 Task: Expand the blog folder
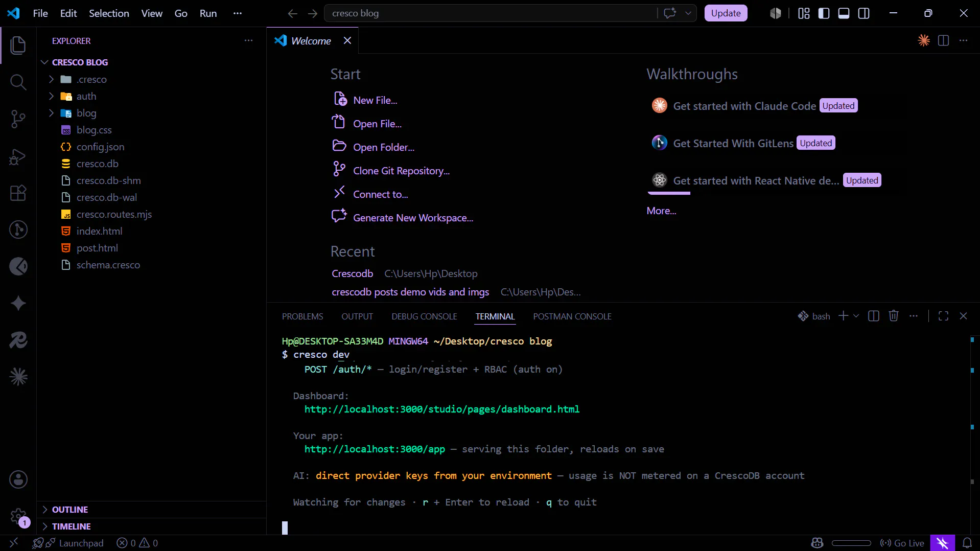[51, 113]
